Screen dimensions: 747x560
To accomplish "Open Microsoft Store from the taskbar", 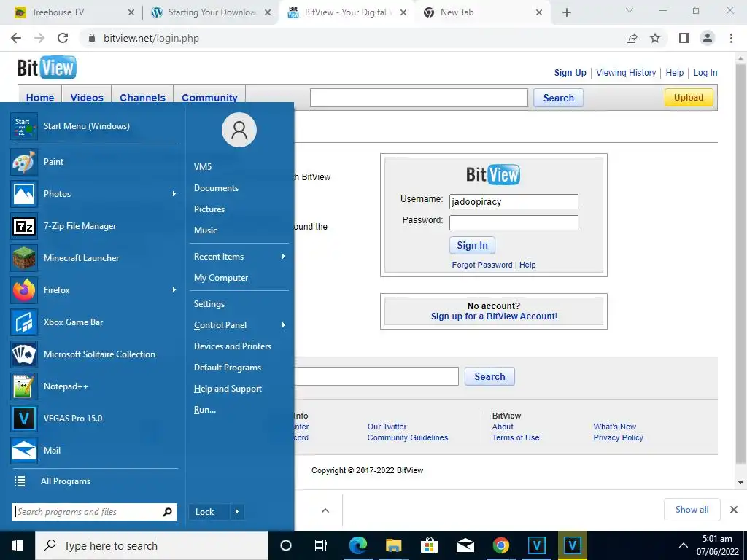I will (x=429, y=545).
